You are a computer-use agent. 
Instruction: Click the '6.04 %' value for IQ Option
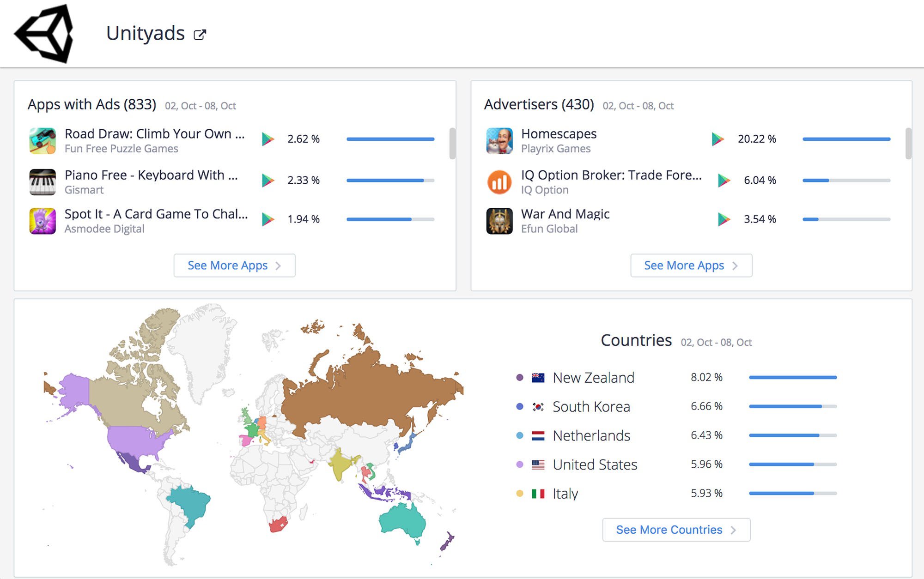coord(760,180)
